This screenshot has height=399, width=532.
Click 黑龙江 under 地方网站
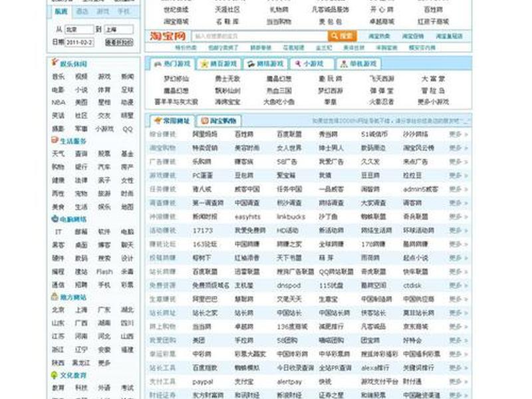point(81,363)
